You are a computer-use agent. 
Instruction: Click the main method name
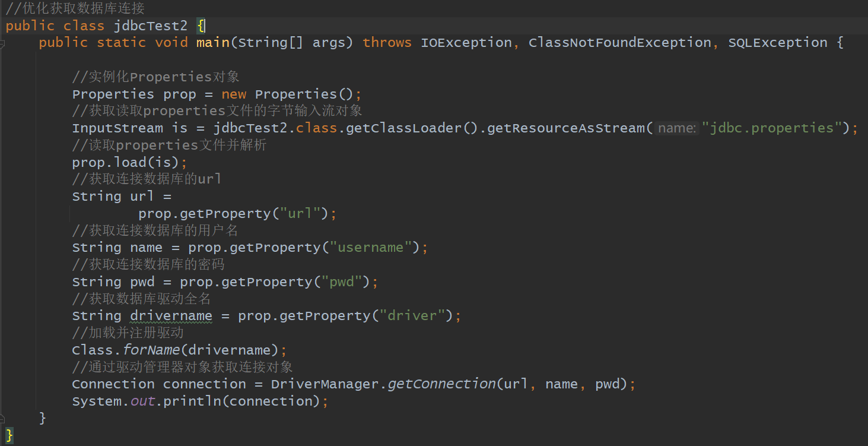click(213, 43)
